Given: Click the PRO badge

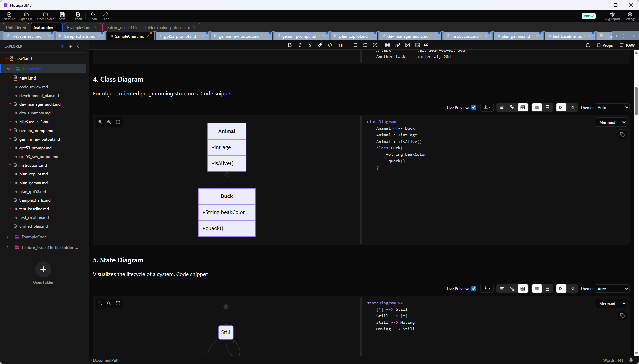Looking at the screenshot, I should pos(588,16).
